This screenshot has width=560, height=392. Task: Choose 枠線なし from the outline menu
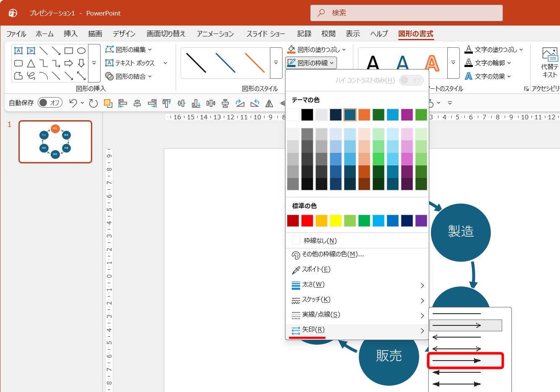357,240
